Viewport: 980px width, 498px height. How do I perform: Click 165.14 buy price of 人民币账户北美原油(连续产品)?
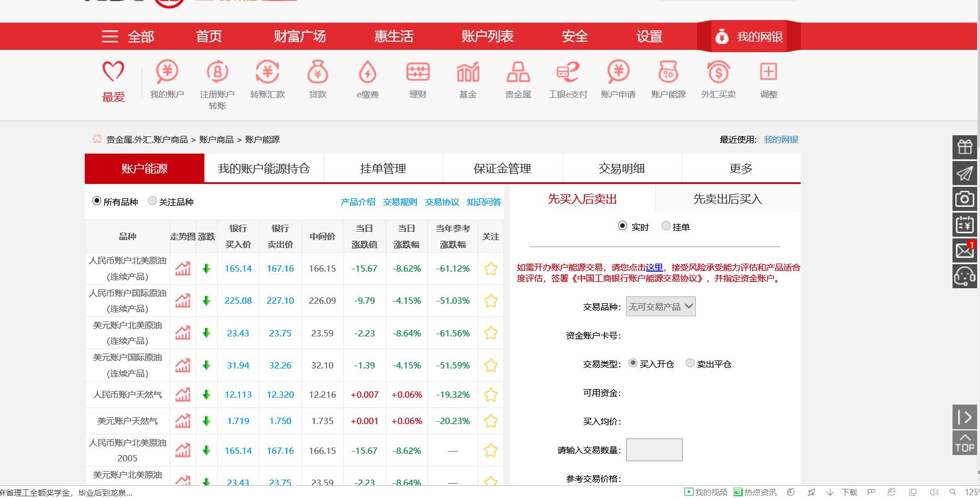[x=238, y=268]
